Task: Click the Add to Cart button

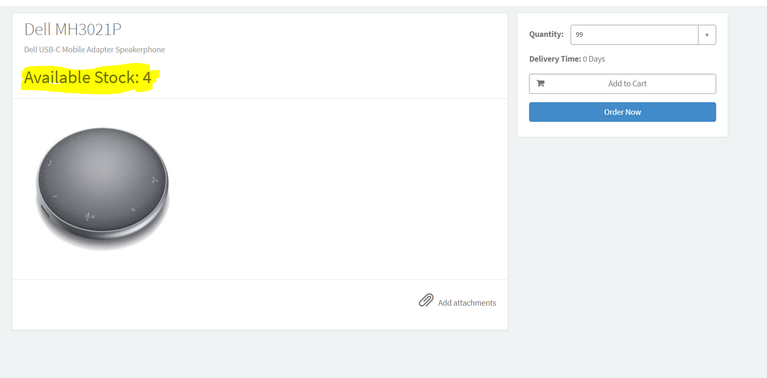Action: click(622, 84)
